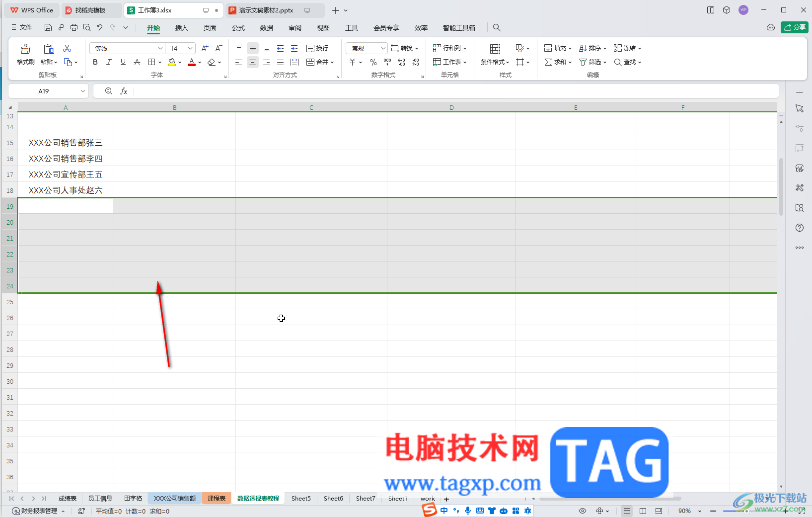Click the Save icon in quick toolbar

[48, 27]
